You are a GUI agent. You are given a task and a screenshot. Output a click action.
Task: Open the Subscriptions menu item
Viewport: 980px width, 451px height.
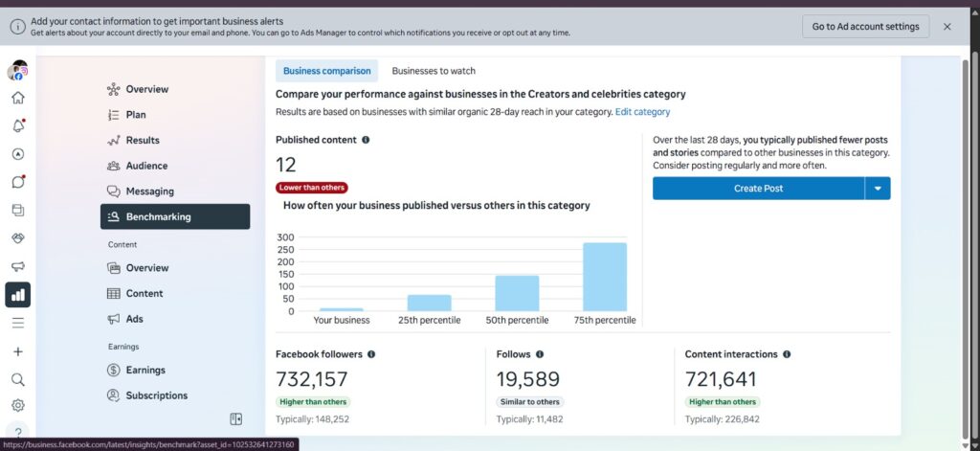click(x=175, y=396)
